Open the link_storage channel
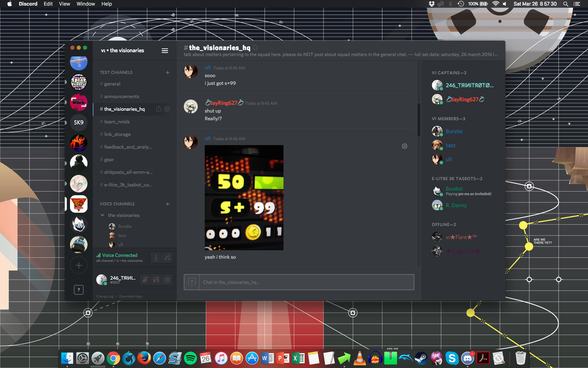 point(118,134)
